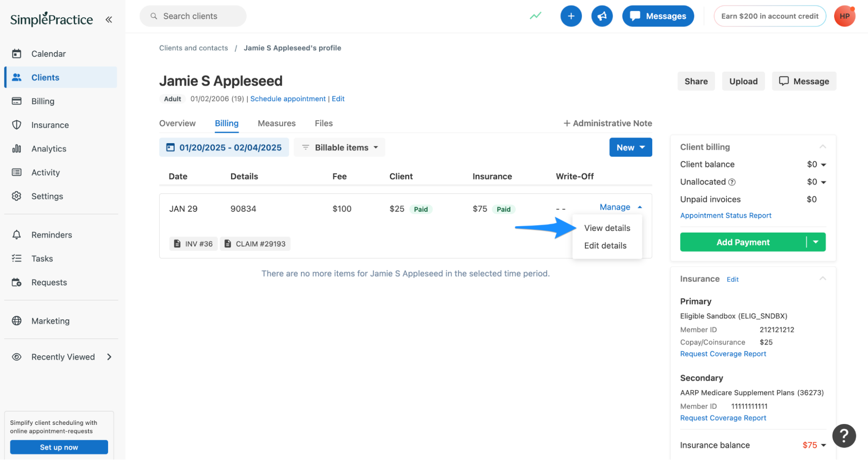
Task: Collapse the Manage dropdown
Action: coord(620,207)
